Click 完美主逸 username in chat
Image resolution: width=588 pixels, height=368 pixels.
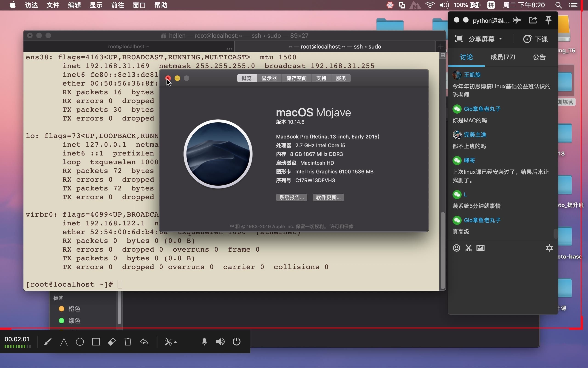click(x=475, y=135)
